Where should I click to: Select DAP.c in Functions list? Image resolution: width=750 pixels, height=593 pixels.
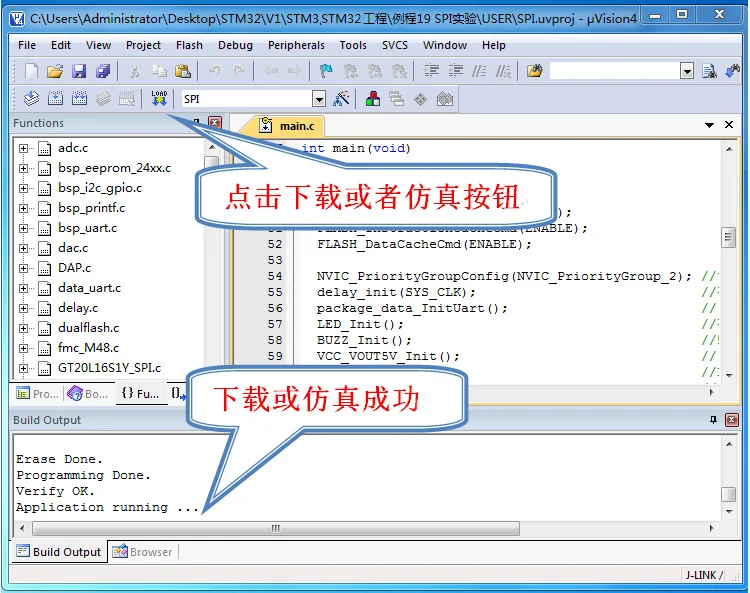point(74,268)
